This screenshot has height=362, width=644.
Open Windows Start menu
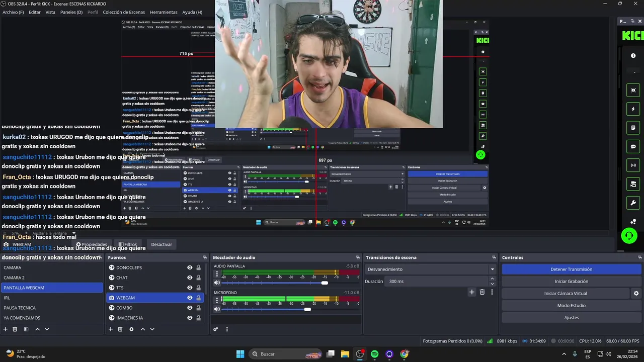pos(240,354)
